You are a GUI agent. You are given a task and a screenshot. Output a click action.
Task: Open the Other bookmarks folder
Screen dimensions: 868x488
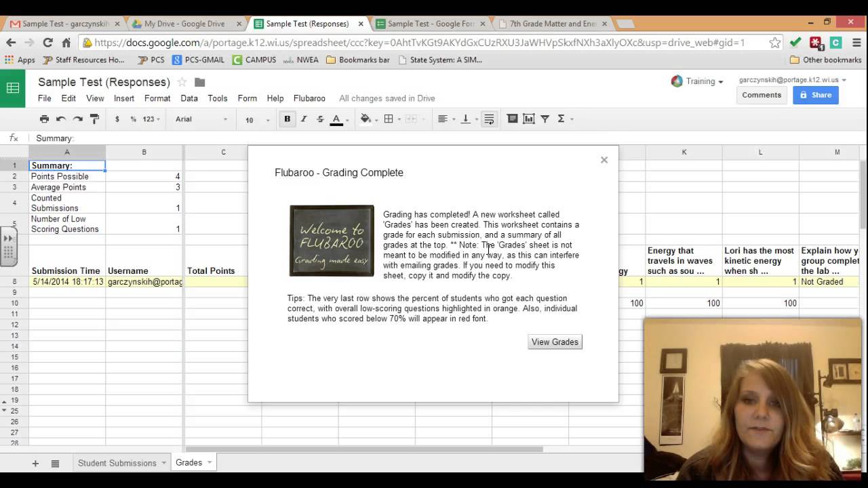coord(825,60)
